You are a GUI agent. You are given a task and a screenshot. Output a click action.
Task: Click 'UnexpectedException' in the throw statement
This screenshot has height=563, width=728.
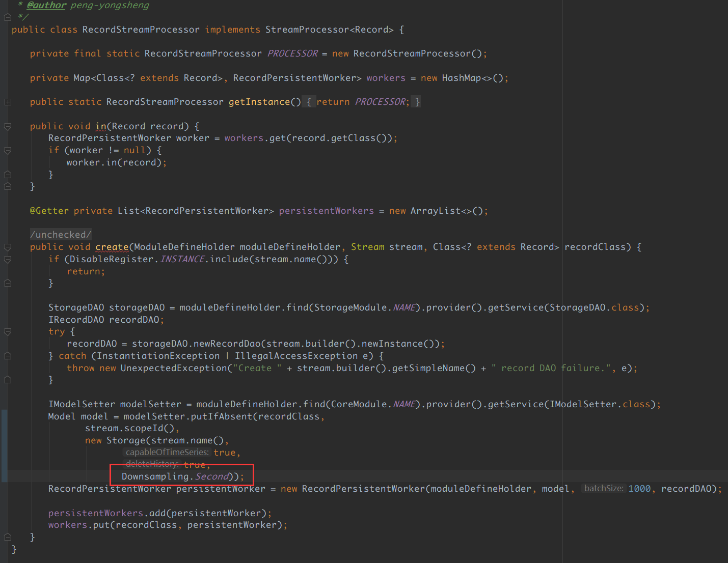(174, 368)
